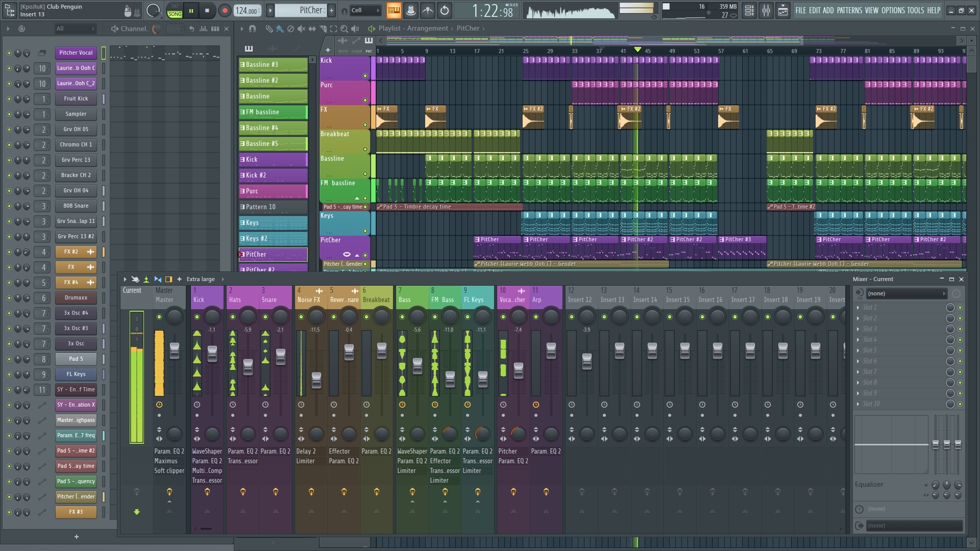The image size is (980, 551).
Task: Add a mixer track with the plus icon
Action: (x=179, y=279)
